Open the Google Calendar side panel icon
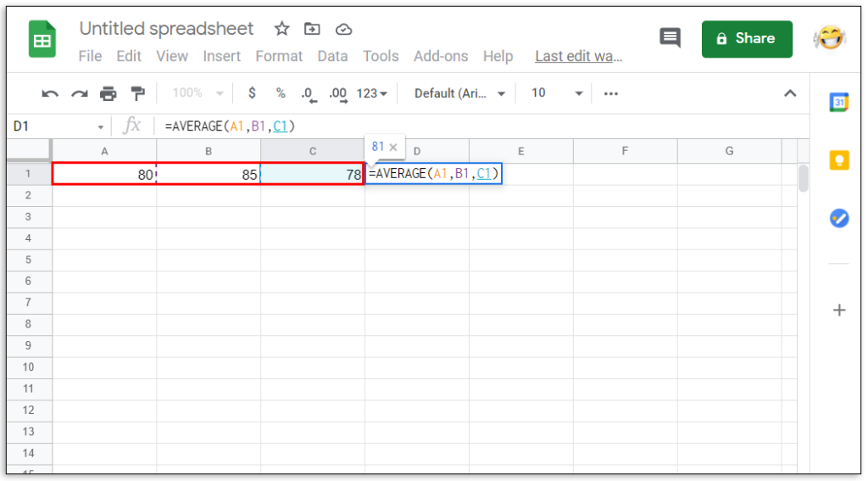The height and width of the screenshot is (481, 868). coord(839,103)
